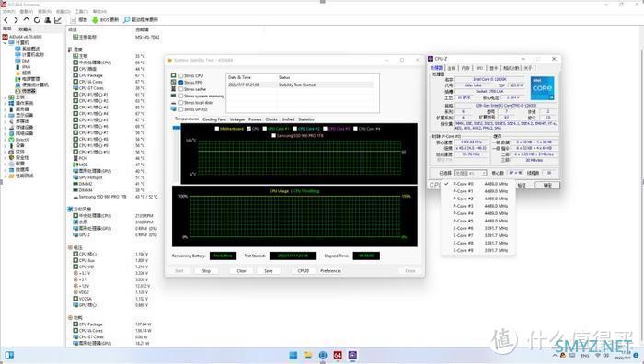Screen dimensions: 644x364
Task: Switch to Unified tab
Action: click(288, 119)
